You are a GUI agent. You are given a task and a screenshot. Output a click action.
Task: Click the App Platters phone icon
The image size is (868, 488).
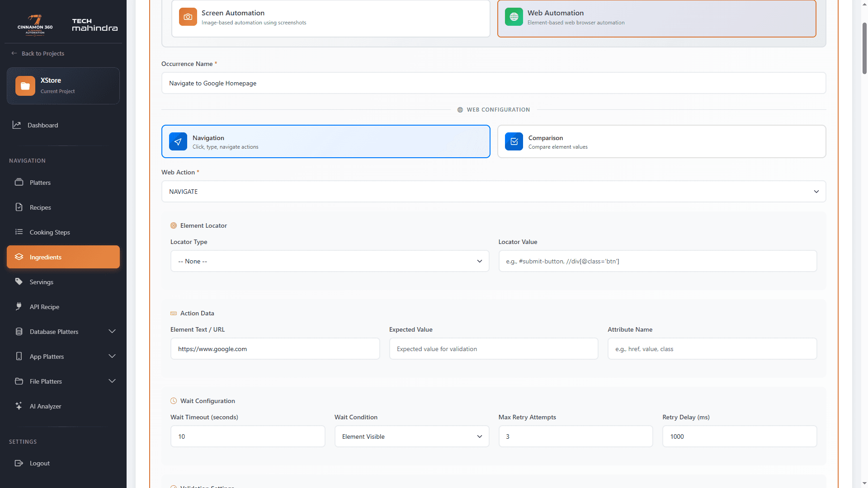pos(19,356)
